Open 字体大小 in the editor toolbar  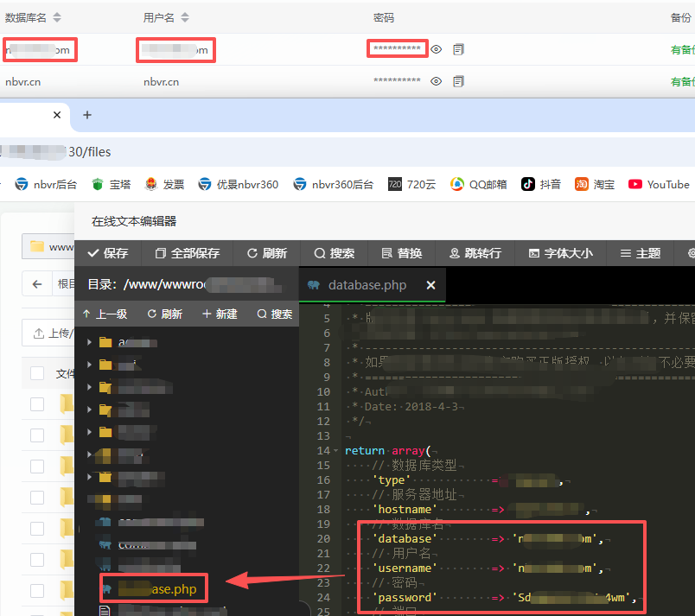(x=560, y=253)
